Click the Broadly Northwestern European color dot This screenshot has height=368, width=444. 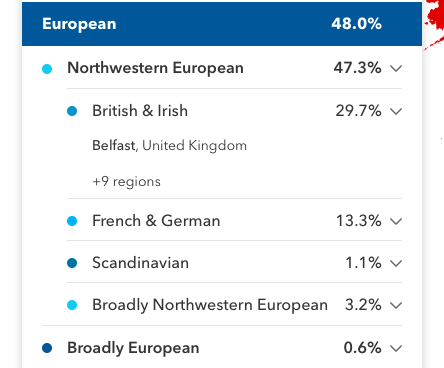[72, 305]
